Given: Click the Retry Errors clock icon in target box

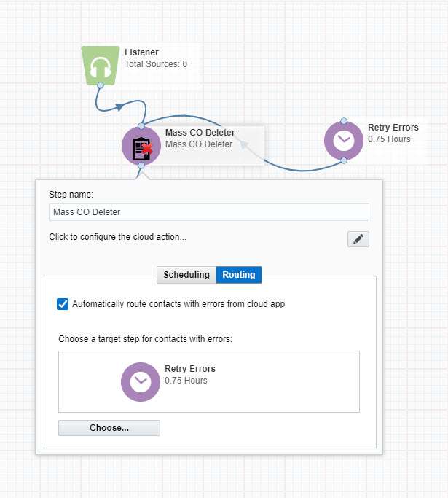Looking at the screenshot, I should tap(141, 382).
